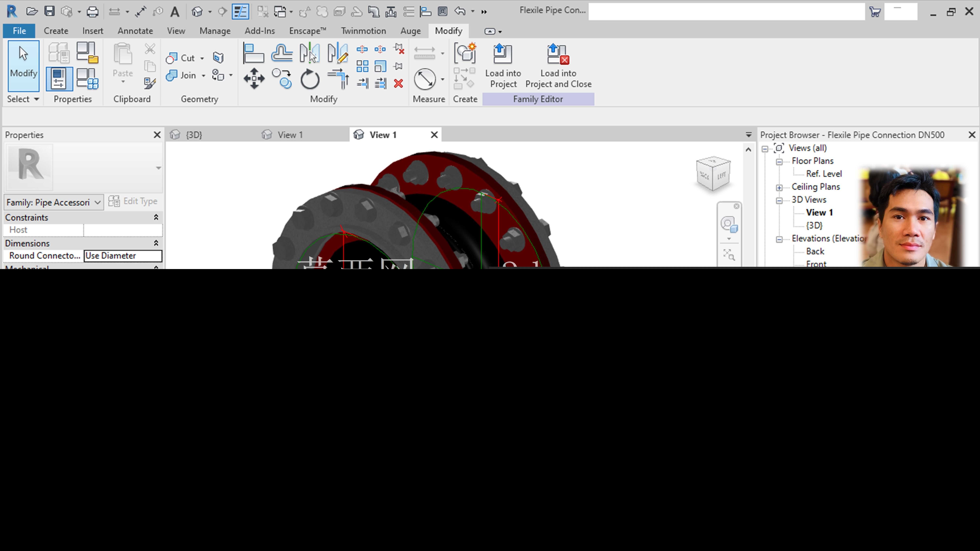Close the Properties palette
This screenshot has width=980, height=551.
[157, 135]
